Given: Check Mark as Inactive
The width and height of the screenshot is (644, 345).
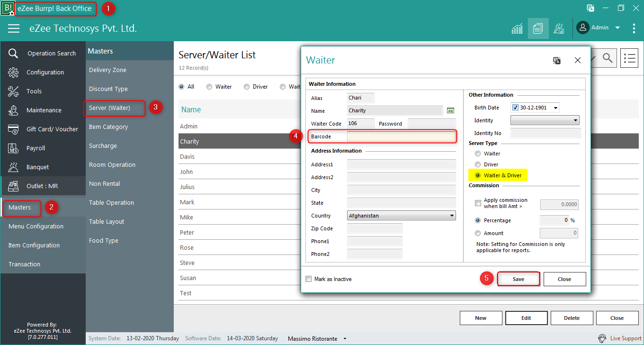Looking at the screenshot, I should pos(309,279).
